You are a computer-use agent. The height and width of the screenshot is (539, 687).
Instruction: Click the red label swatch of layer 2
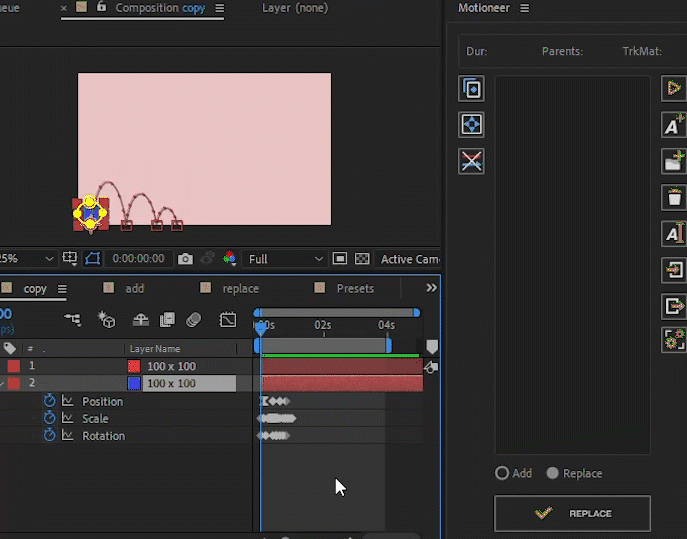(x=14, y=383)
